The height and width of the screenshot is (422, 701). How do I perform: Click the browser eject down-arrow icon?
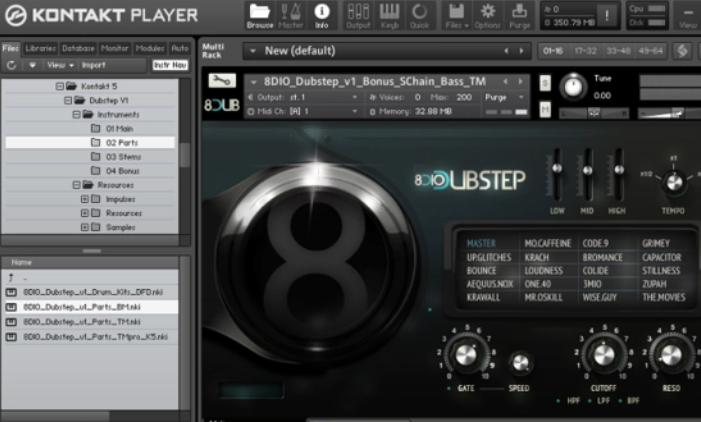point(32,65)
